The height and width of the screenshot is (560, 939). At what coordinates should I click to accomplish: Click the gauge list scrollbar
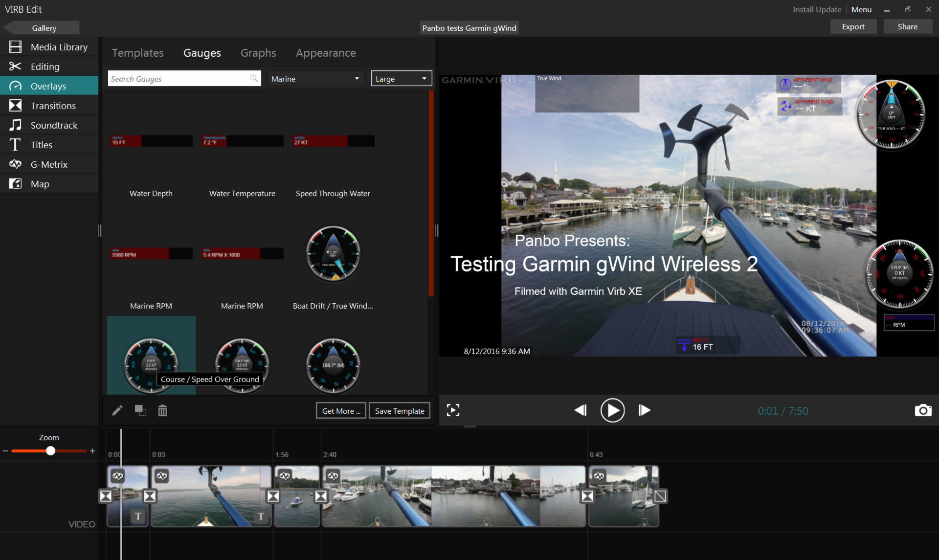(x=431, y=193)
